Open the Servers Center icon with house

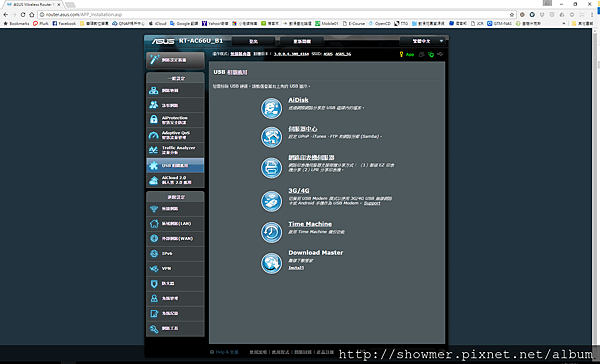click(271, 137)
